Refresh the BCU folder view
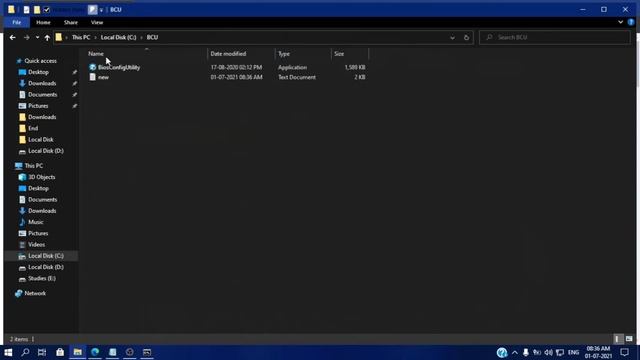The height and width of the screenshot is (360, 640). [x=466, y=38]
